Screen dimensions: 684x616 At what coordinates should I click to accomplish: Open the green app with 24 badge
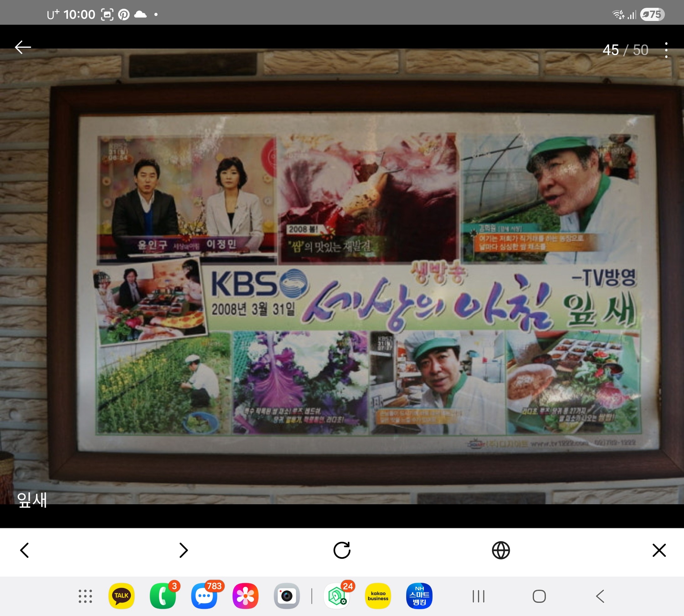point(337,596)
